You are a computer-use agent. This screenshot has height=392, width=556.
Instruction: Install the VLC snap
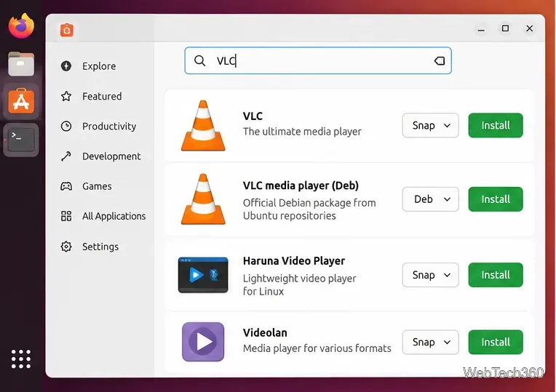pos(496,125)
